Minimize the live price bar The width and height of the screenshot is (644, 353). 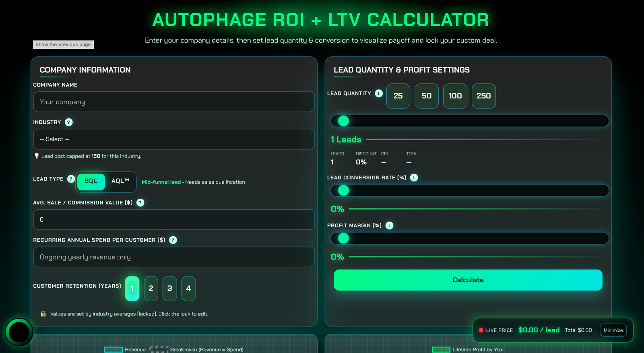(x=613, y=330)
